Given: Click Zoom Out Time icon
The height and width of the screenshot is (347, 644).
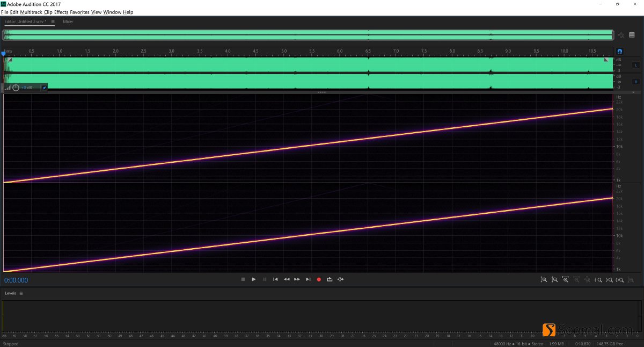Looking at the screenshot, I should 576,280.
